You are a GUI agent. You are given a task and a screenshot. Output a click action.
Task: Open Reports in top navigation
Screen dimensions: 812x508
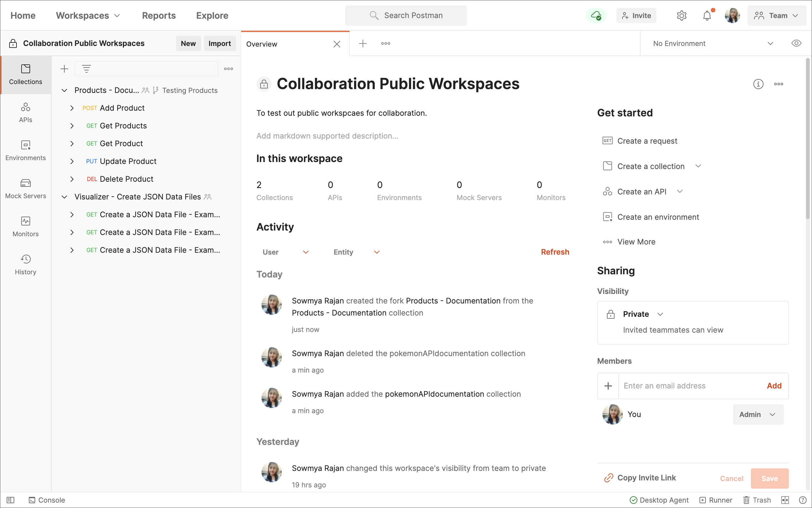pyautogui.click(x=159, y=16)
